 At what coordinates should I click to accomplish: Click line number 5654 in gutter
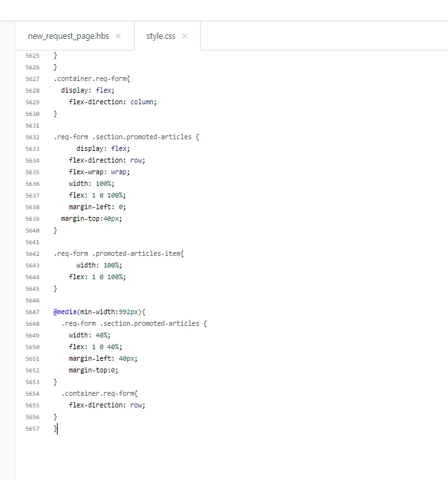click(32, 394)
